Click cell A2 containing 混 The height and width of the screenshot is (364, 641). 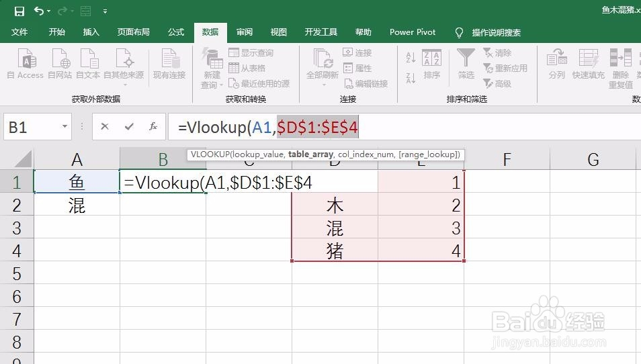coord(77,205)
